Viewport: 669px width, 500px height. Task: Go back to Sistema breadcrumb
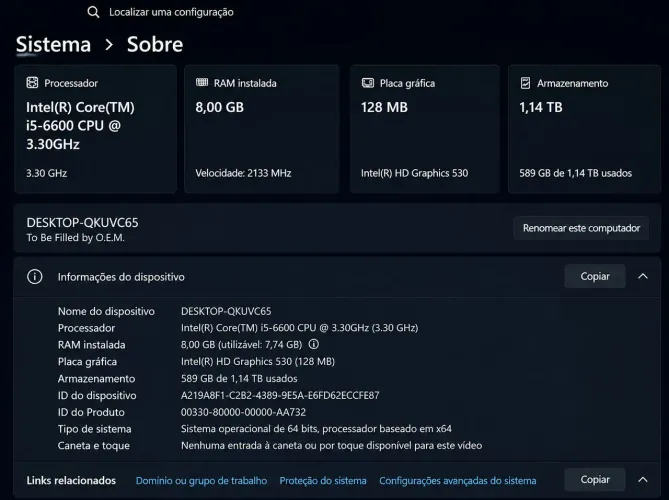click(53, 44)
